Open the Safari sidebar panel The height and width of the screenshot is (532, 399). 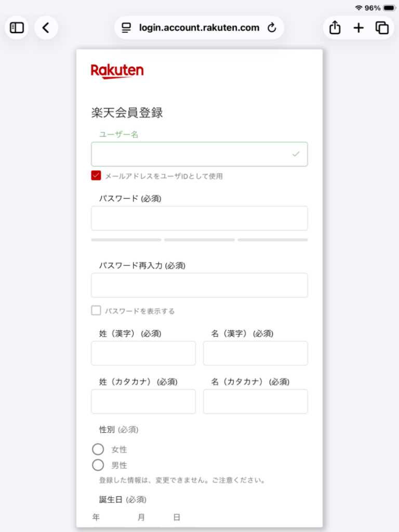17,28
